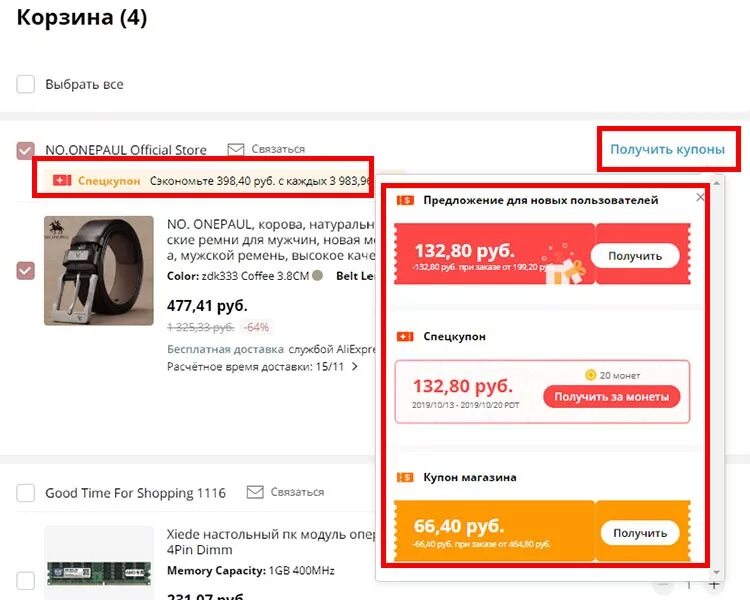Toggle the Выбрать все checkbox

(x=26, y=84)
